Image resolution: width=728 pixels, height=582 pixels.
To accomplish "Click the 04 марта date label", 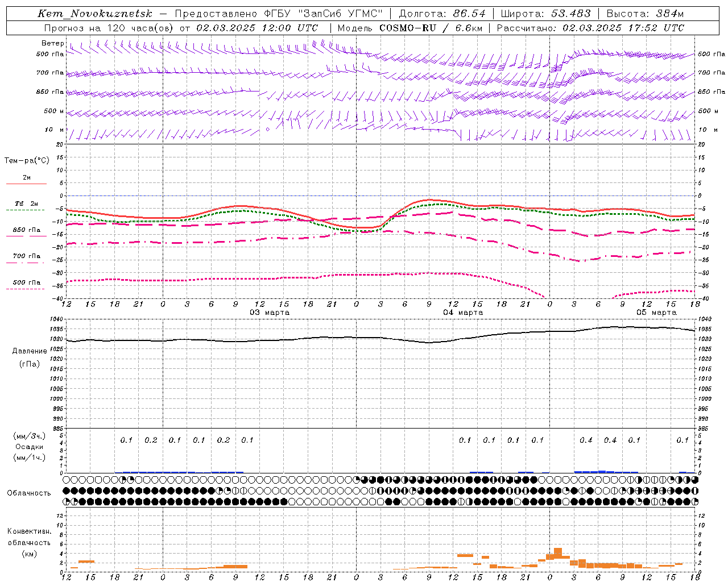I will tap(463, 313).
